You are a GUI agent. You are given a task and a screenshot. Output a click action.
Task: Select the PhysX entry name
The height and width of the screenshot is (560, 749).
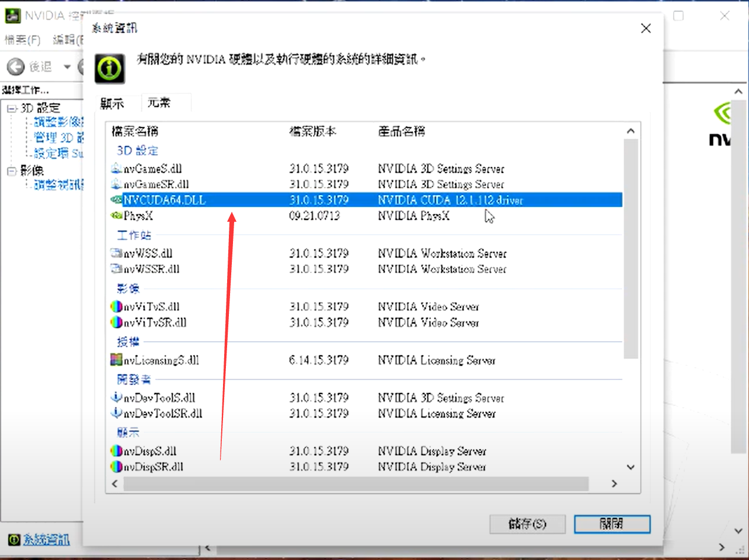[139, 216]
